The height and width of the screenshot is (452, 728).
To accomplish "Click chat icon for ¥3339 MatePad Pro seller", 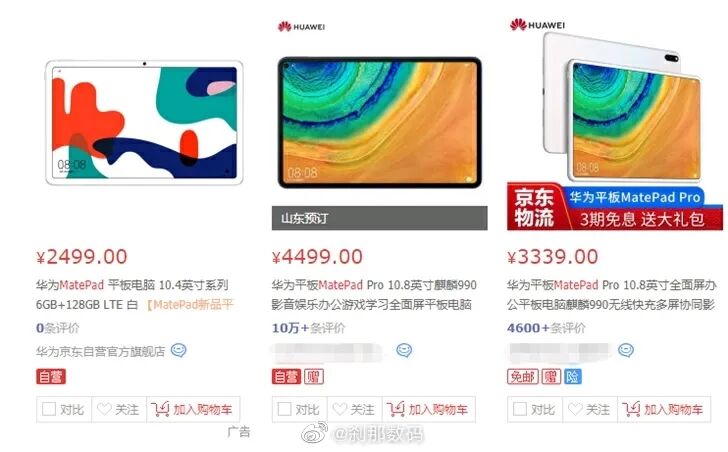I will pyautogui.click(x=625, y=350).
